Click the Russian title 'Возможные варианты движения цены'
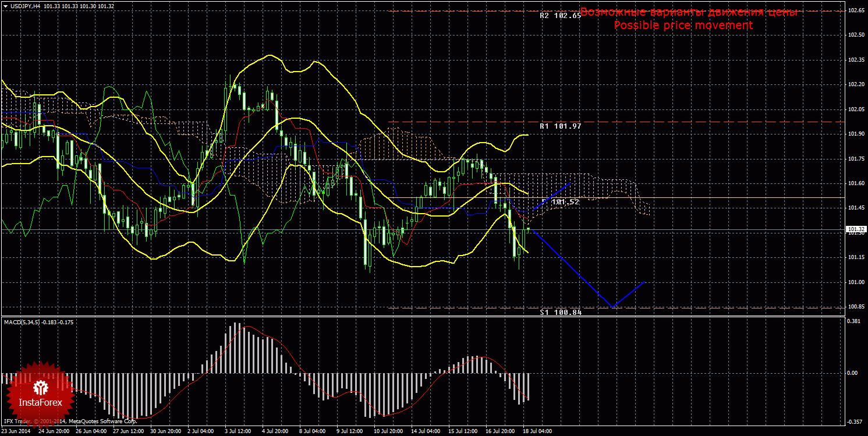 coord(688,12)
